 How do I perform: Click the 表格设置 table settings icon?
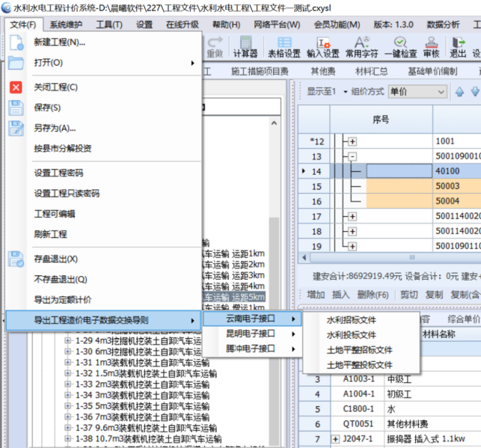point(284,46)
